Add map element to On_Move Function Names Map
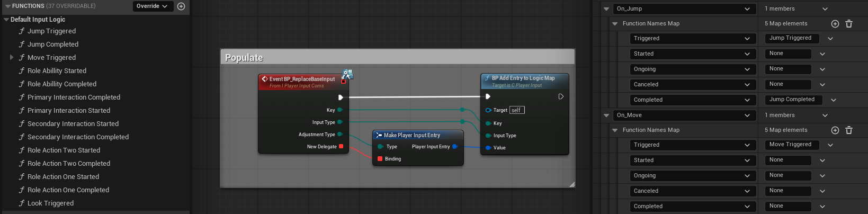Screen dimensions: 868x214 (x=835, y=130)
